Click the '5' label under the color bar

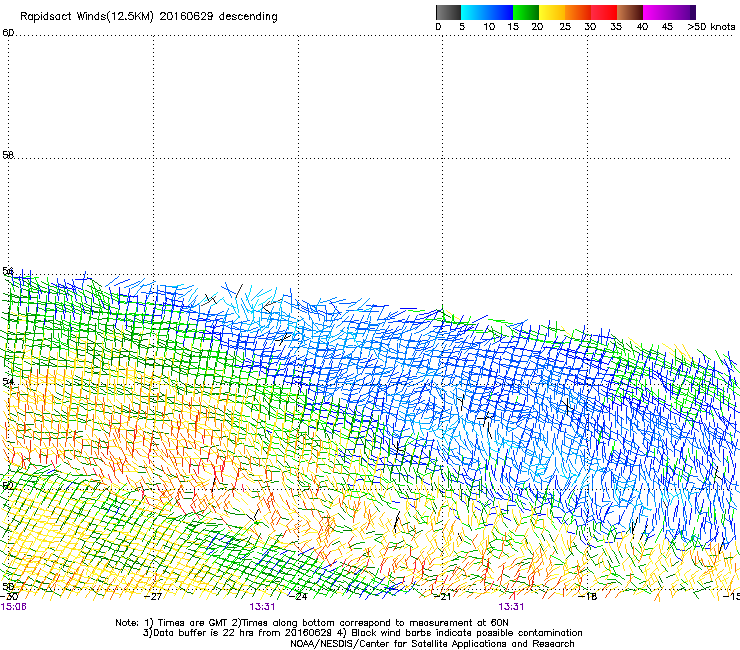point(462,27)
